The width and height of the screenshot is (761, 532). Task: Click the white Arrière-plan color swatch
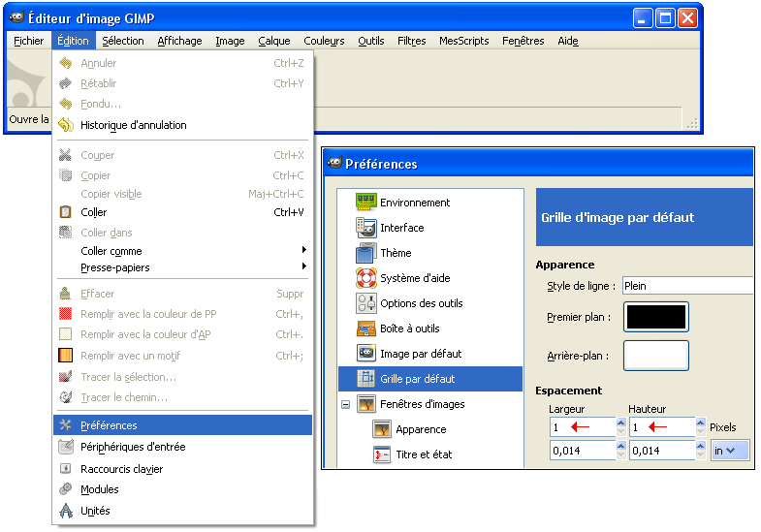[x=656, y=356]
